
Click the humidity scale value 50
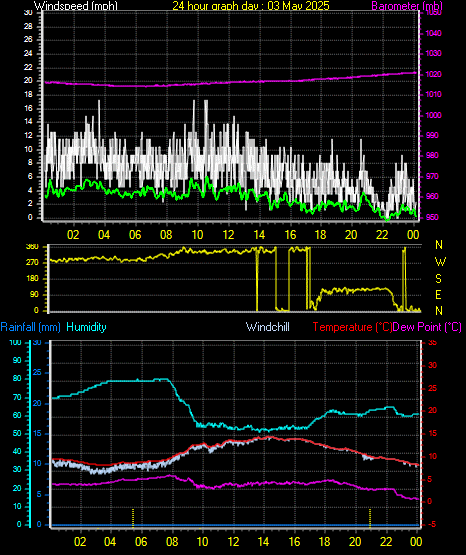(17, 433)
